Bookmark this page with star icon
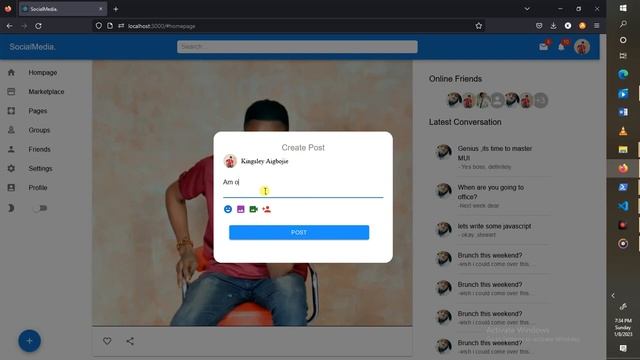The image size is (640, 360). point(478,26)
